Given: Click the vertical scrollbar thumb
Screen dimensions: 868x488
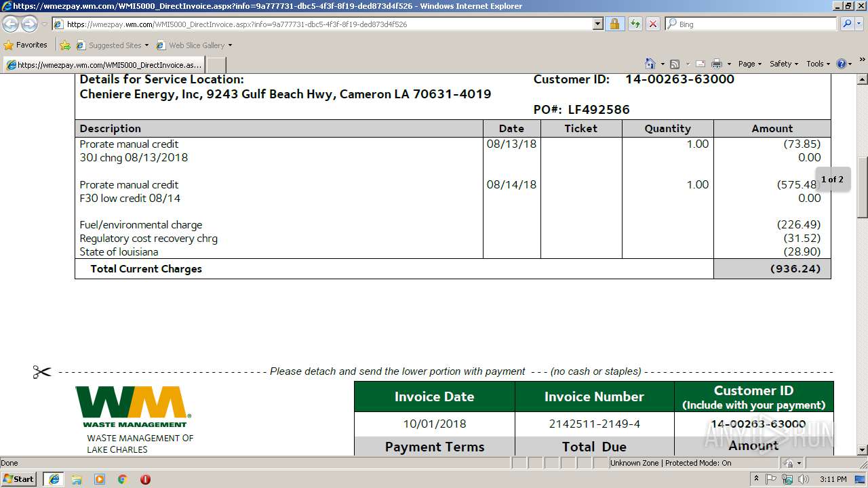Looking at the screenshot, I should [862, 187].
